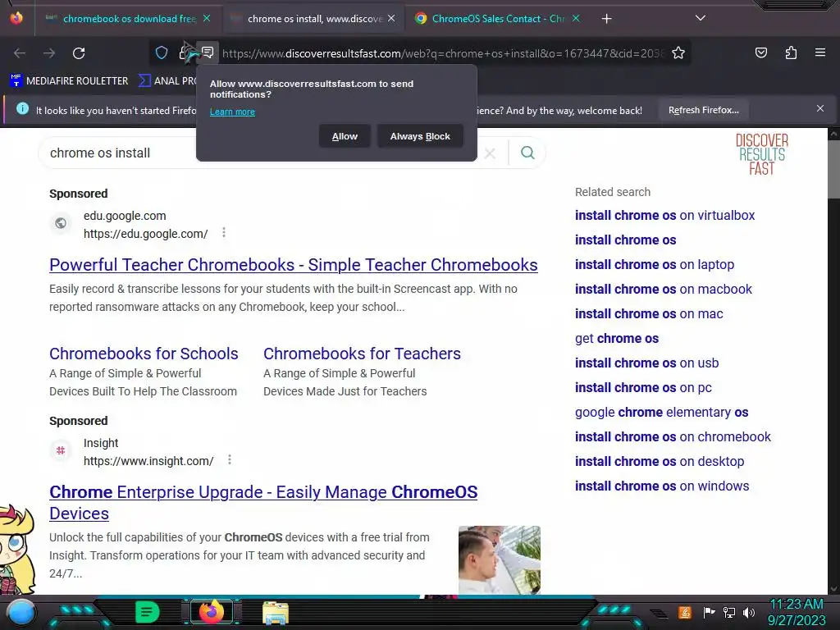Open Pocket save icon
Viewport: 840px width, 630px height.
(x=760, y=52)
